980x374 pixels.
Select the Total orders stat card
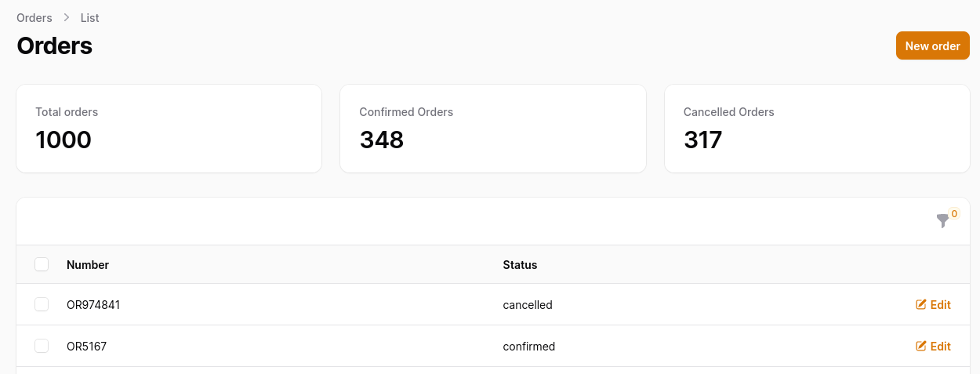pyautogui.click(x=169, y=129)
